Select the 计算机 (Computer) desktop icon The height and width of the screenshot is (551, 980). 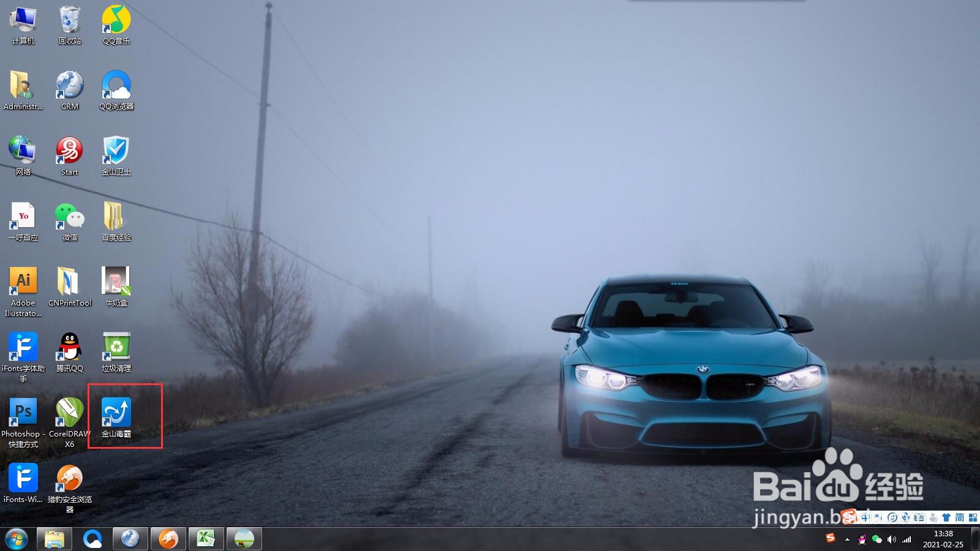(23, 26)
